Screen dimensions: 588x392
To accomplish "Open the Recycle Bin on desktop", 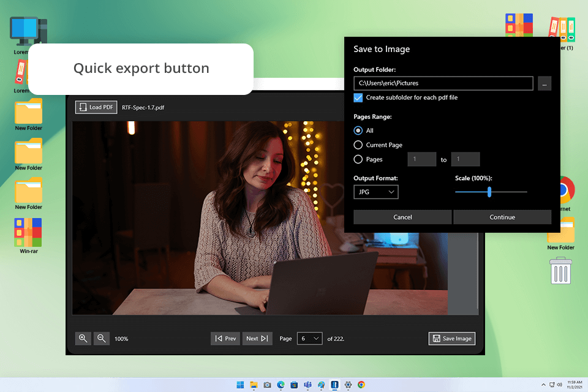I will 560,271.
